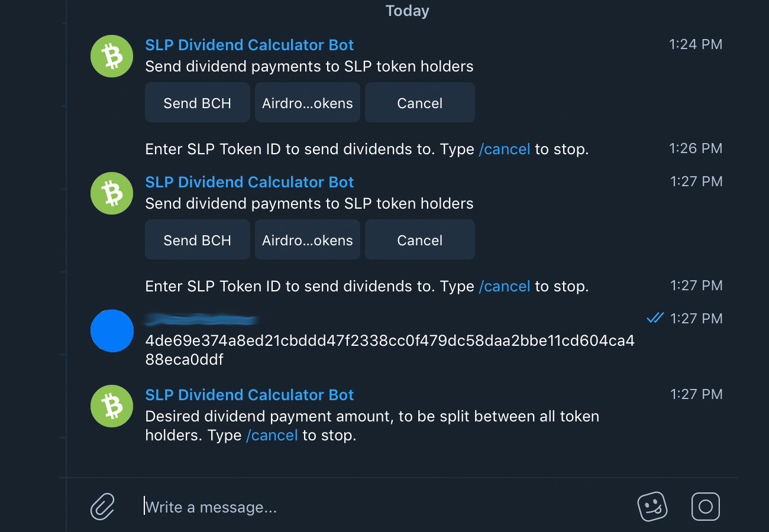Click the paperclip attach file icon
The image size is (769, 532).
click(x=102, y=507)
